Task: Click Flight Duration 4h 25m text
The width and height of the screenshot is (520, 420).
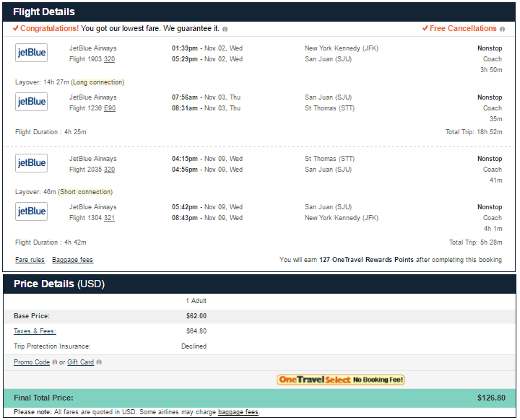Action: 51,132
